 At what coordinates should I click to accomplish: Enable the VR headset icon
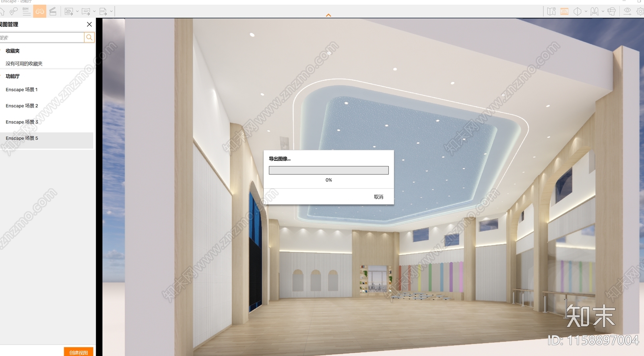point(611,12)
